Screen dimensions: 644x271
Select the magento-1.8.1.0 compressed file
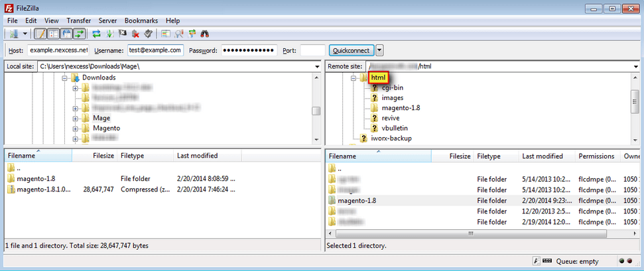[x=162, y=190]
